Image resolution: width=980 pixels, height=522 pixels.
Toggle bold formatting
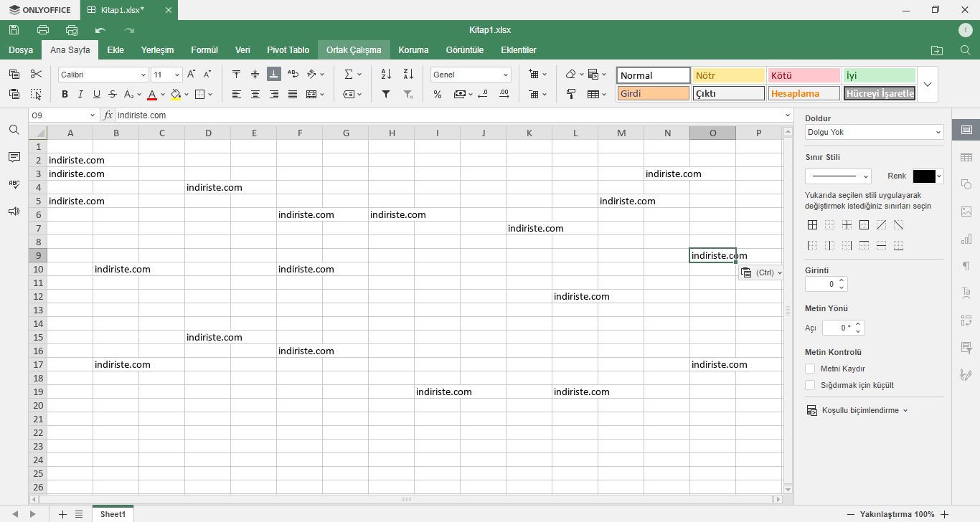pos(65,94)
